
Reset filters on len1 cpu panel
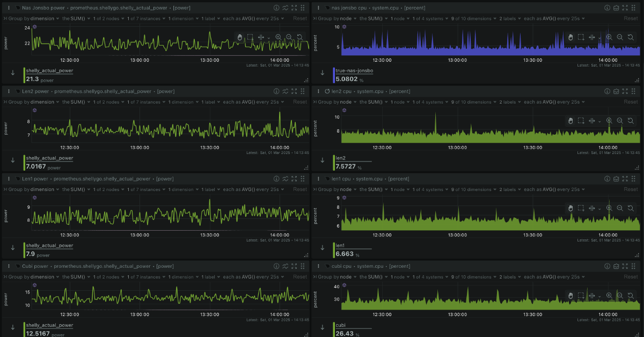tap(631, 189)
